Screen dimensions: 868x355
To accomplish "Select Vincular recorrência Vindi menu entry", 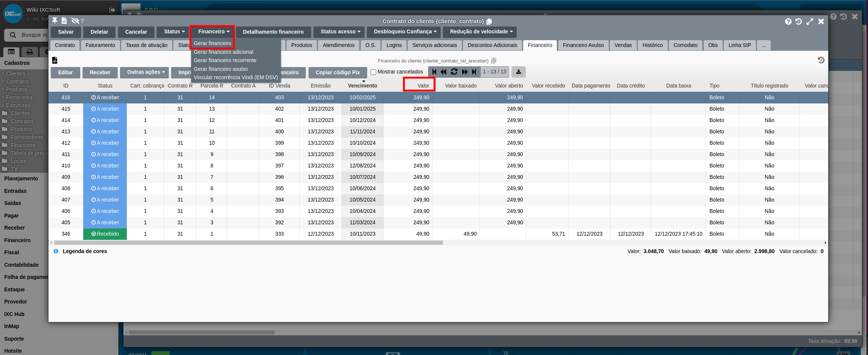I will tap(236, 77).
